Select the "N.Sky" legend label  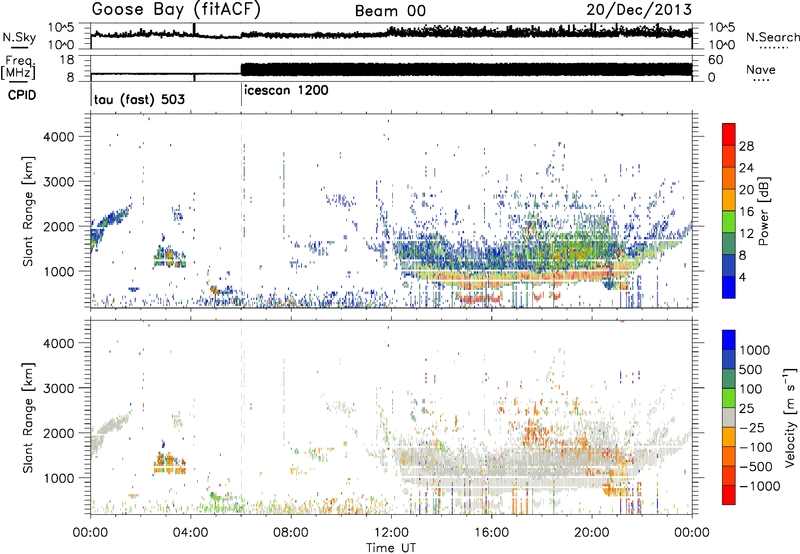(19, 37)
